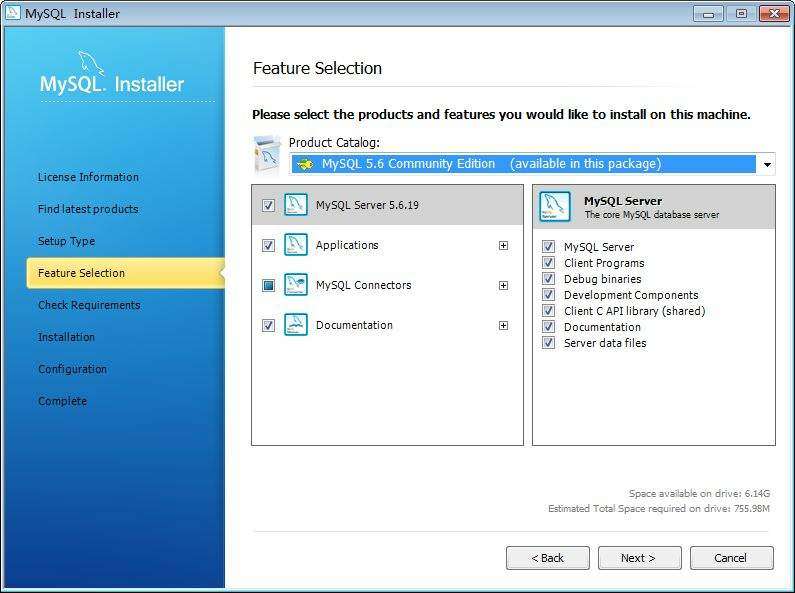Viewport: 795px width, 593px height.
Task: Uncheck the Client Programs checkbox
Action: 548,263
